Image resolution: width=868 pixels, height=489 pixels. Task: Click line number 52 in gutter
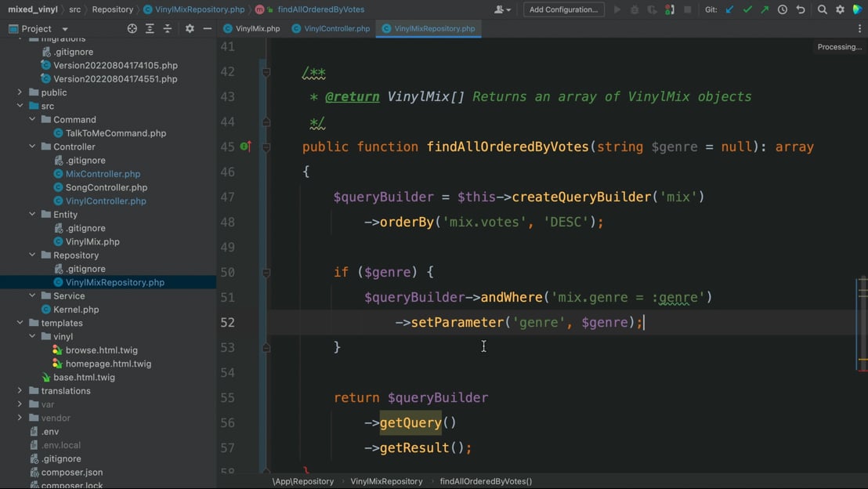coord(227,322)
